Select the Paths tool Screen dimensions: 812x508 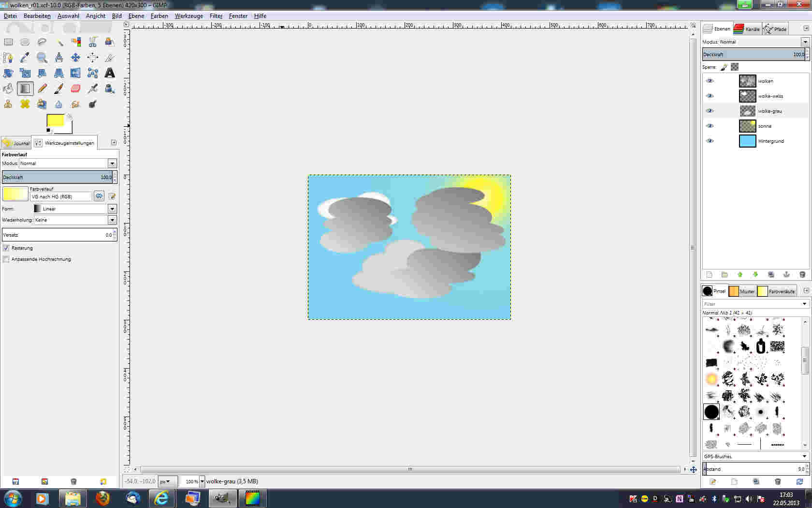click(x=8, y=58)
